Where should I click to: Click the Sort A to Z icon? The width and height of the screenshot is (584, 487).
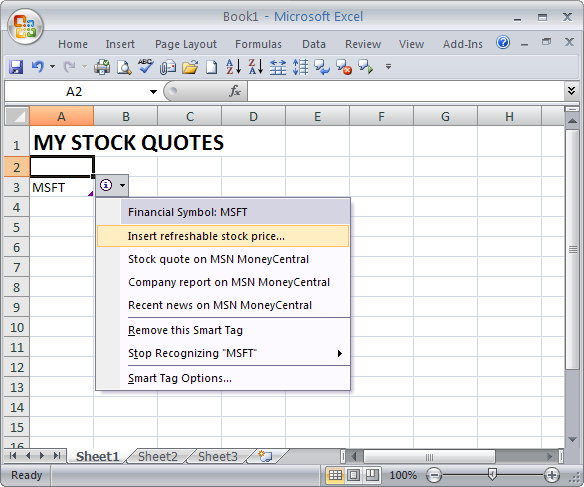pos(234,67)
